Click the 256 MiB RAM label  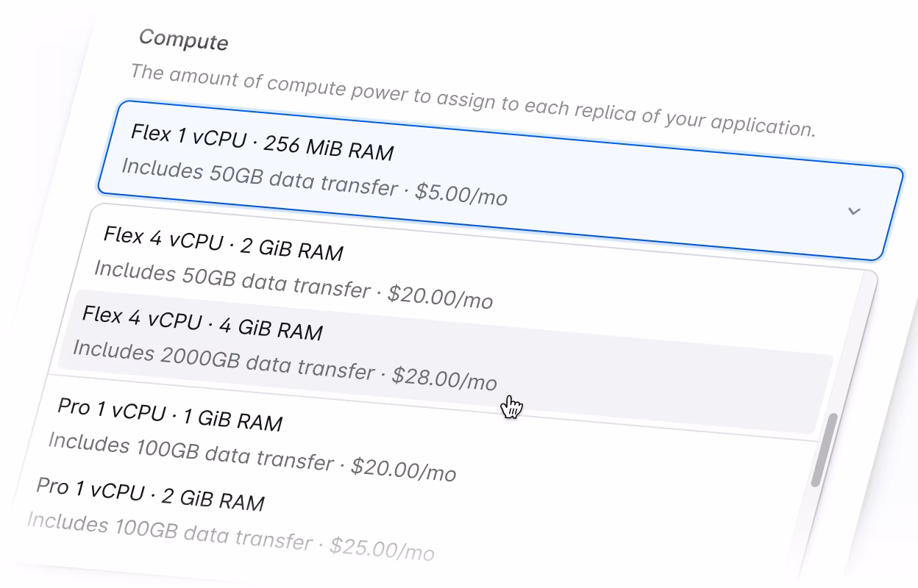click(331, 147)
